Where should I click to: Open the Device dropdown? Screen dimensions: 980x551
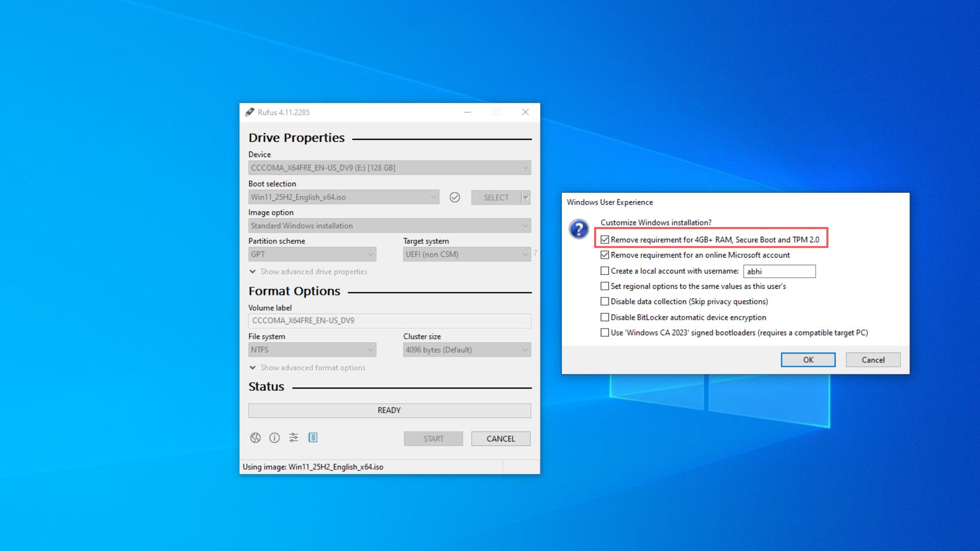pyautogui.click(x=526, y=167)
